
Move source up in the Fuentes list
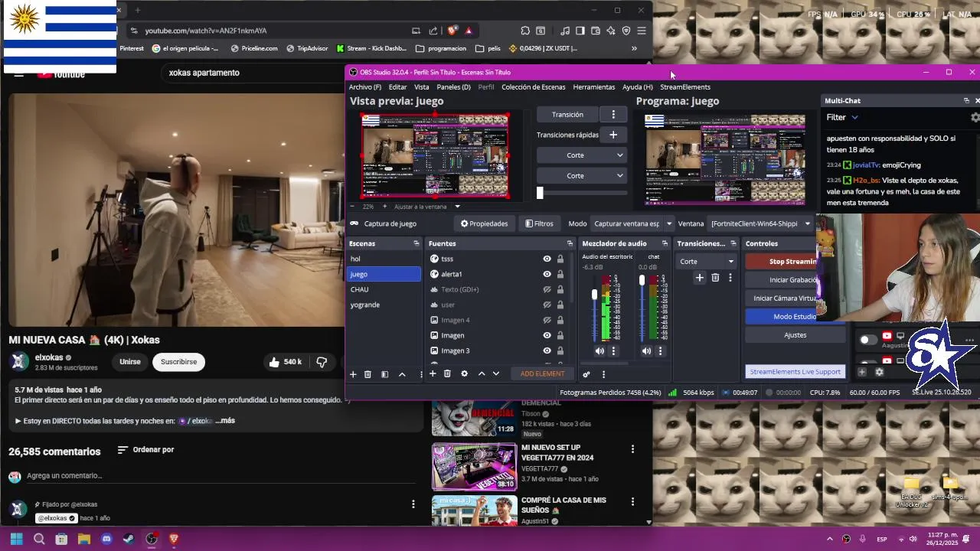click(x=482, y=373)
